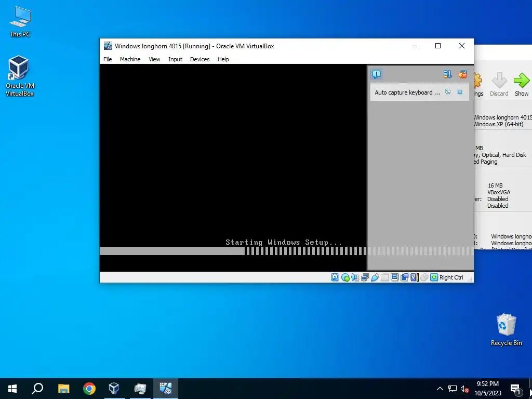Click the VirtualBox VM window title icon

click(108, 46)
